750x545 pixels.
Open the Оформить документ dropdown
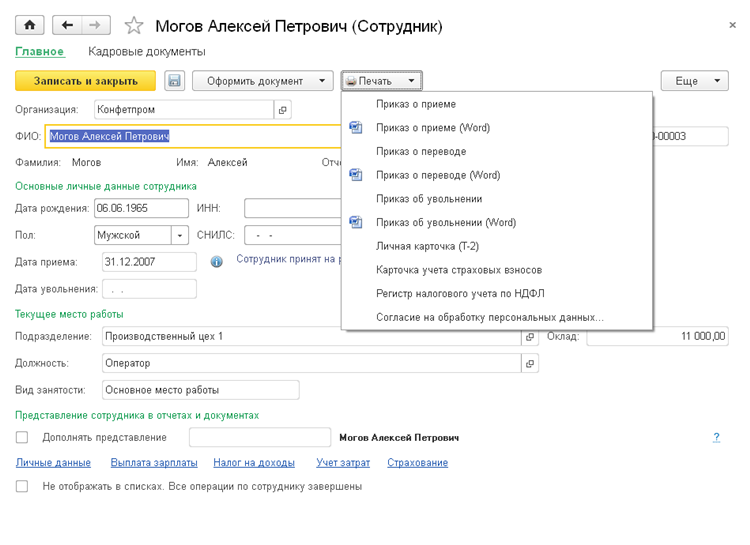262,81
